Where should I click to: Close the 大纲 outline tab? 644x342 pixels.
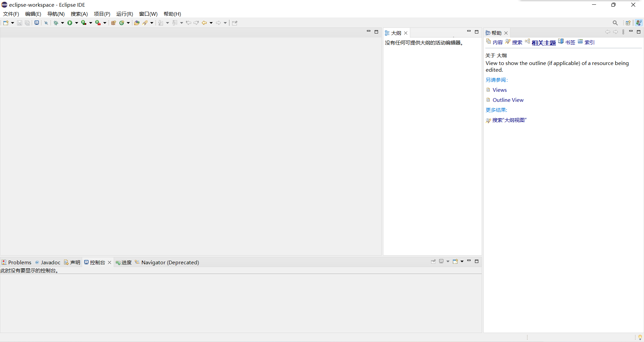click(406, 33)
